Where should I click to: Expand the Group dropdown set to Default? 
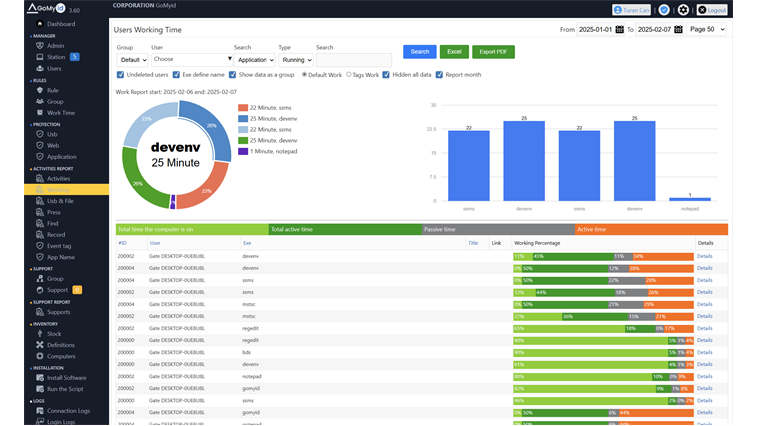(132, 60)
